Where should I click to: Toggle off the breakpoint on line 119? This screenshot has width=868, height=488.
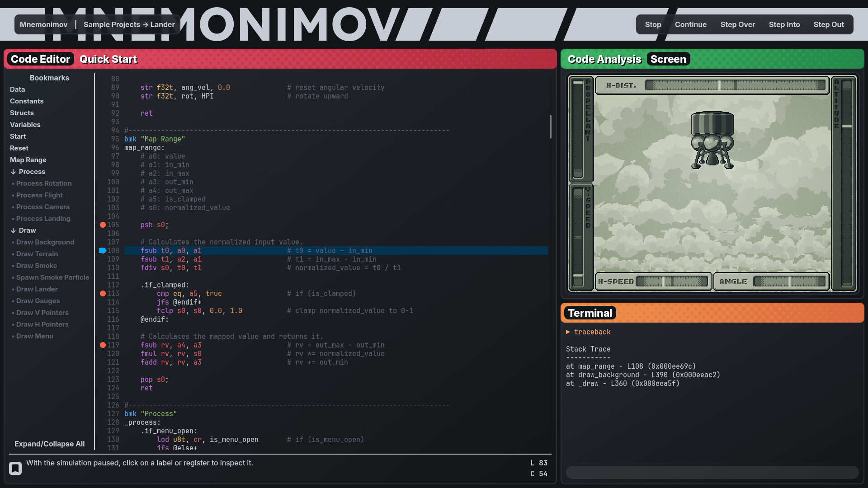tap(103, 345)
